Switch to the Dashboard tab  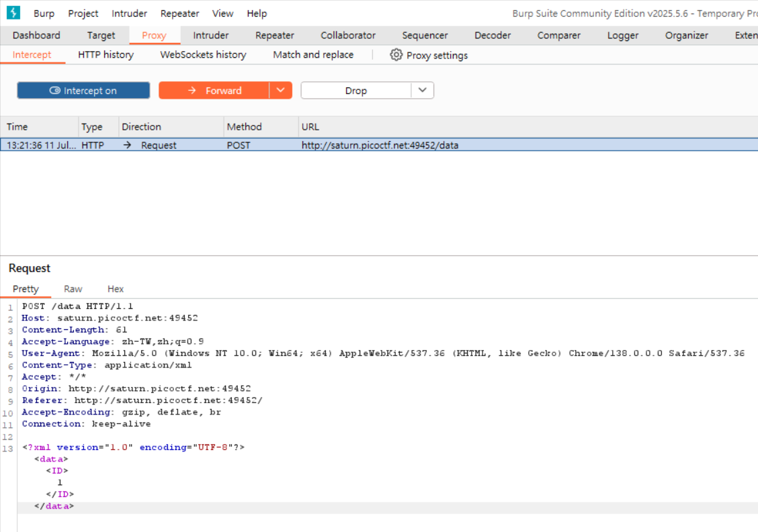(x=36, y=36)
